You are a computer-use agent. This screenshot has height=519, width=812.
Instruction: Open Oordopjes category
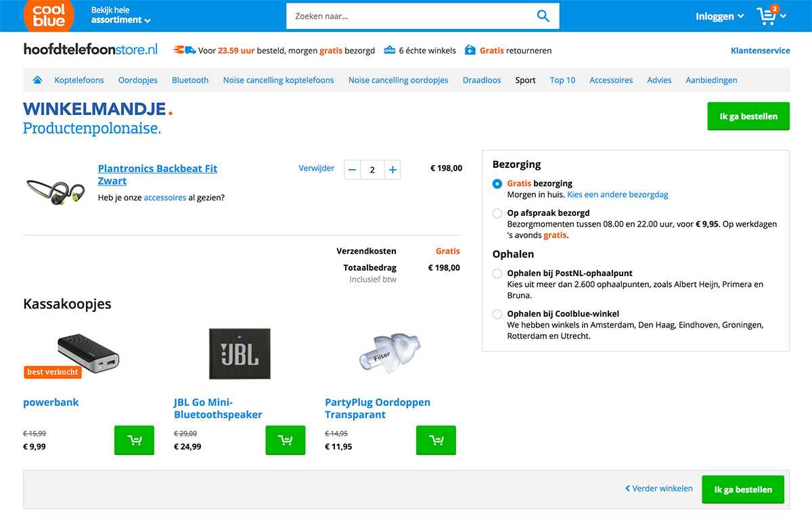coord(138,80)
